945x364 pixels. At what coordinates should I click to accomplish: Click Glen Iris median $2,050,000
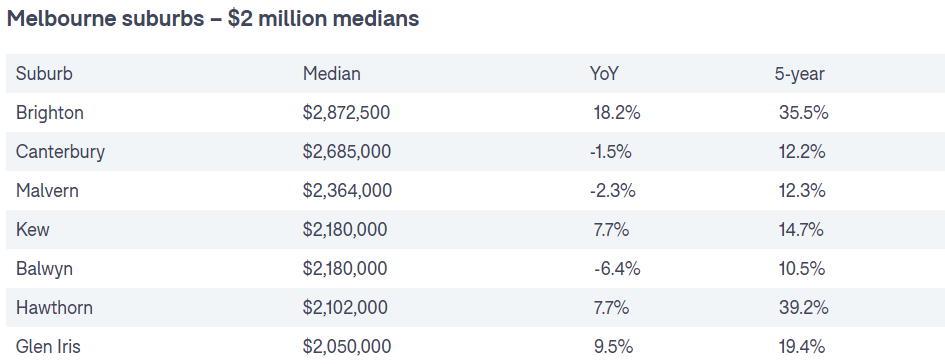pos(347,347)
